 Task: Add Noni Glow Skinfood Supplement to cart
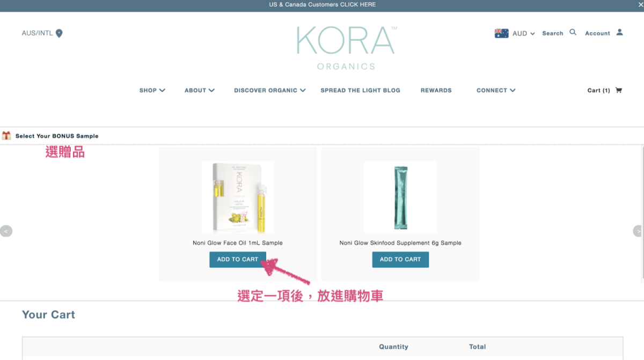[400, 259]
